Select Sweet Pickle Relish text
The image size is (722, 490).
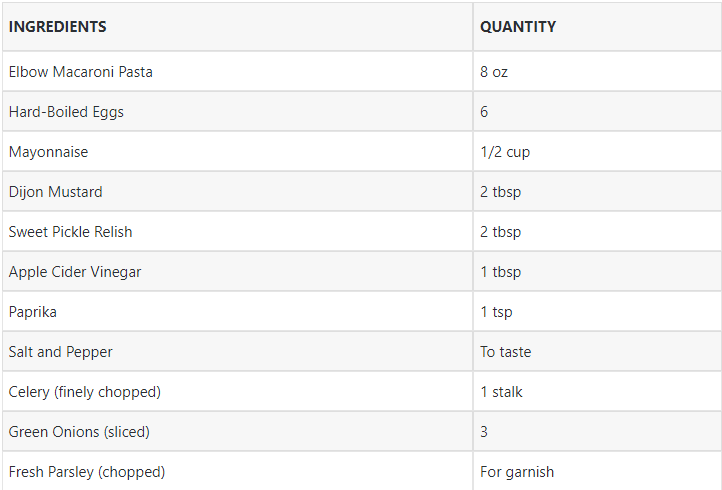pyautogui.click(x=70, y=232)
